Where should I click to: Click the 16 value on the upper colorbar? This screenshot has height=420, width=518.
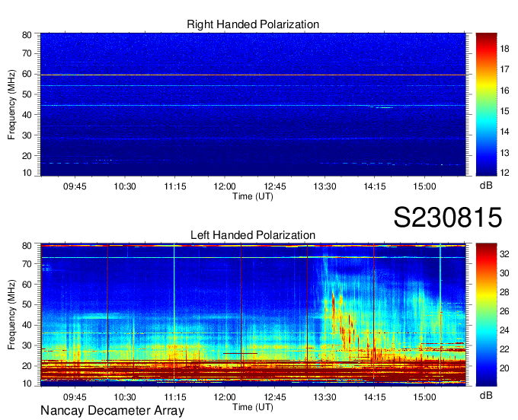point(504,91)
